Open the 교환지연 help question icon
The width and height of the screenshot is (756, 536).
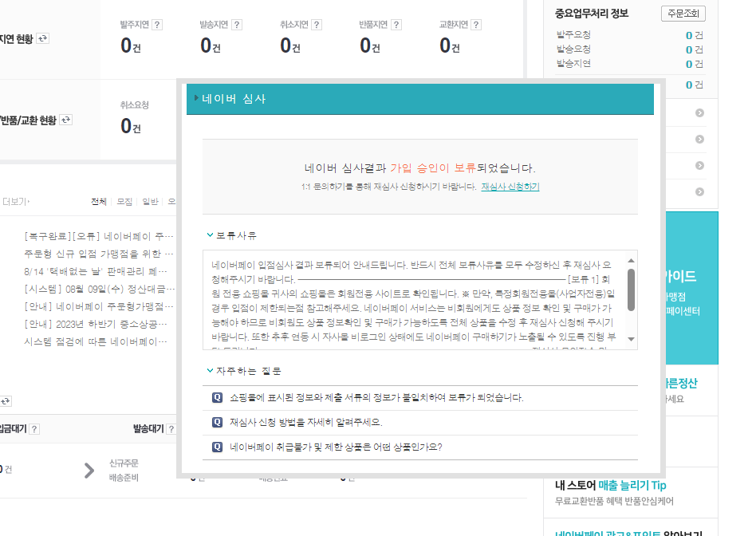click(476, 25)
